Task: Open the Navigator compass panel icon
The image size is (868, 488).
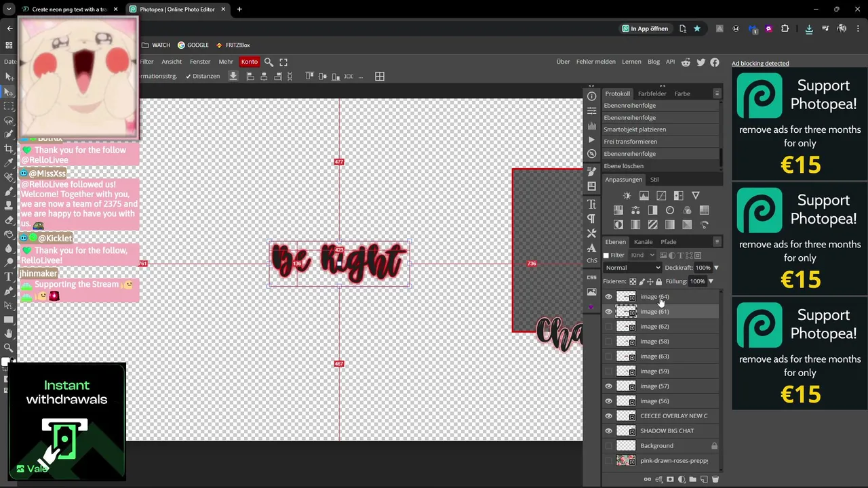Action: click(591, 154)
